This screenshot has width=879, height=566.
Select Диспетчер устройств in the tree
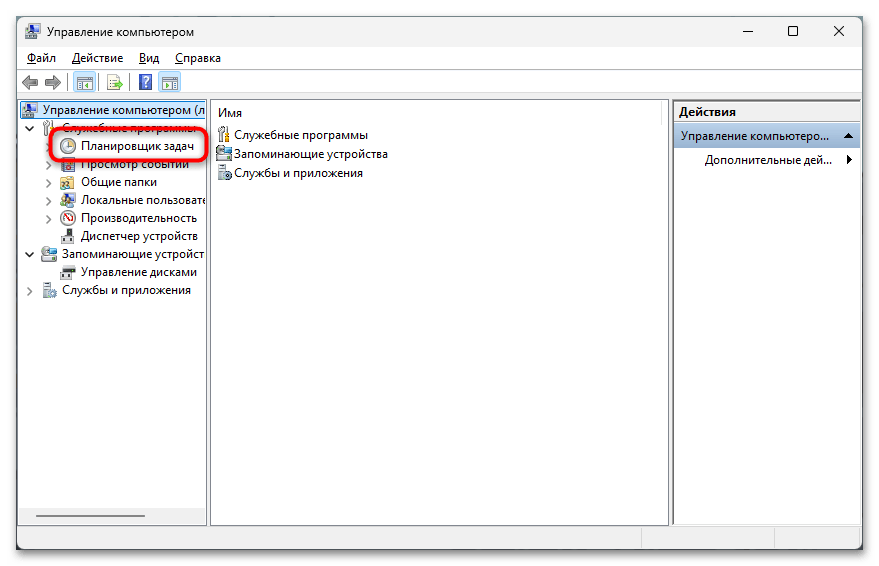point(139,236)
